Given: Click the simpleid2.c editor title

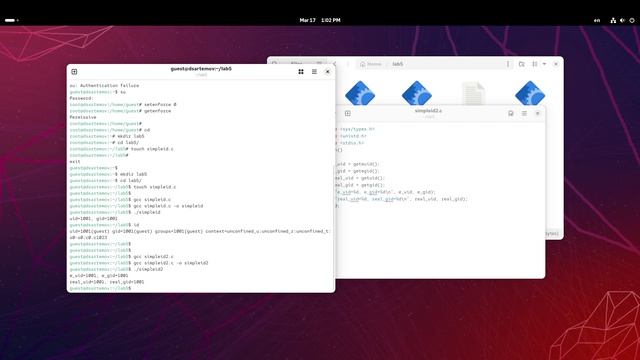Looking at the screenshot, I should tap(428, 111).
